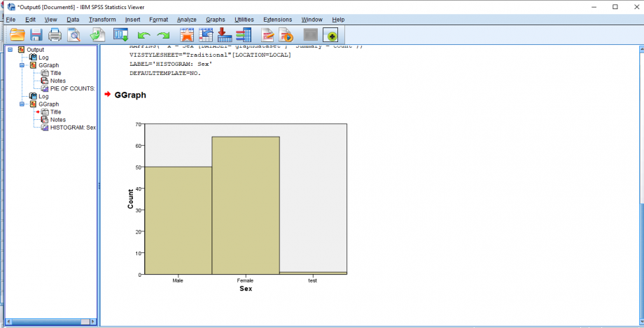Collapse the first GGraph outline node
644x328 pixels.
point(22,65)
